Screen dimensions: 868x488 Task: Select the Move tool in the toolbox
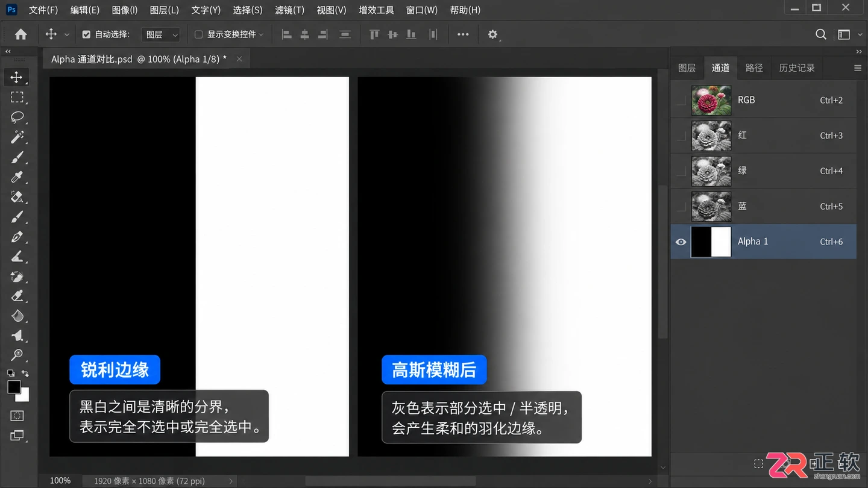coord(16,77)
